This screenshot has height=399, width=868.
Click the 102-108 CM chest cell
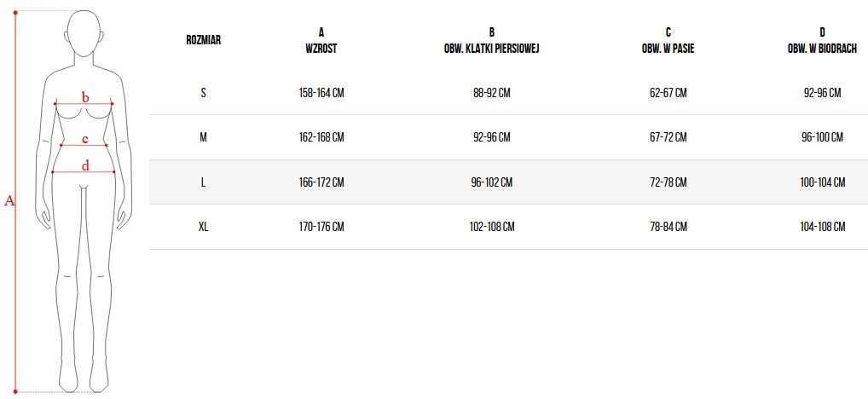tap(493, 227)
